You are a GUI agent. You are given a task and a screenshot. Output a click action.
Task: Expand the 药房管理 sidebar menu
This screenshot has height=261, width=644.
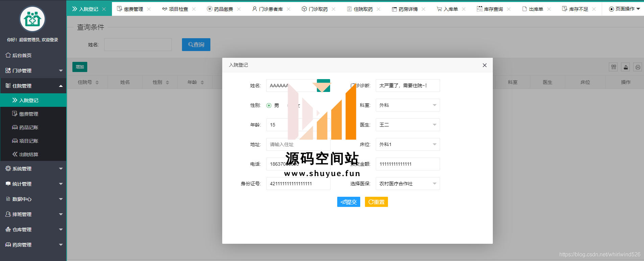[x=33, y=244]
